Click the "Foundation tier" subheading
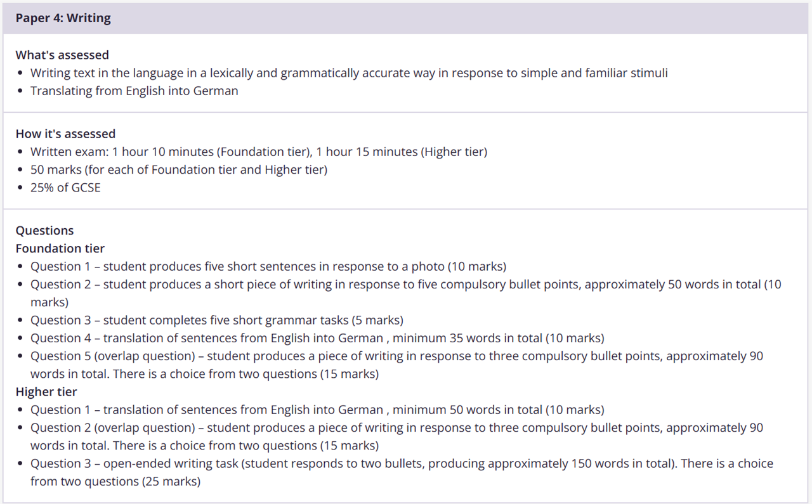This screenshot has height=504, width=812. coord(60,249)
